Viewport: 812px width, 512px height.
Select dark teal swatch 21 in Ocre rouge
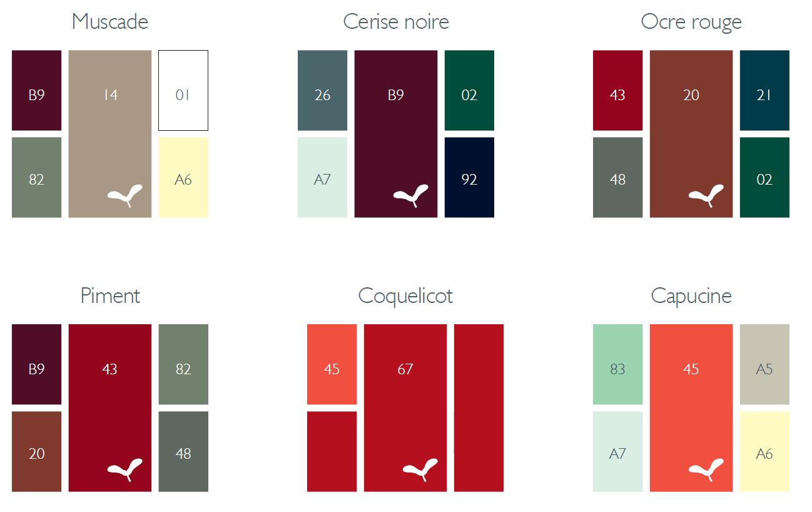[x=764, y=91]
